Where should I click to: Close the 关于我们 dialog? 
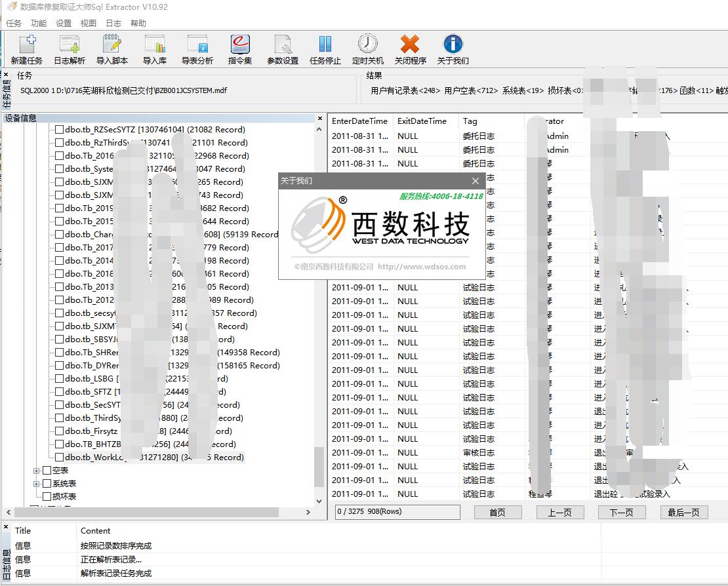475,181
